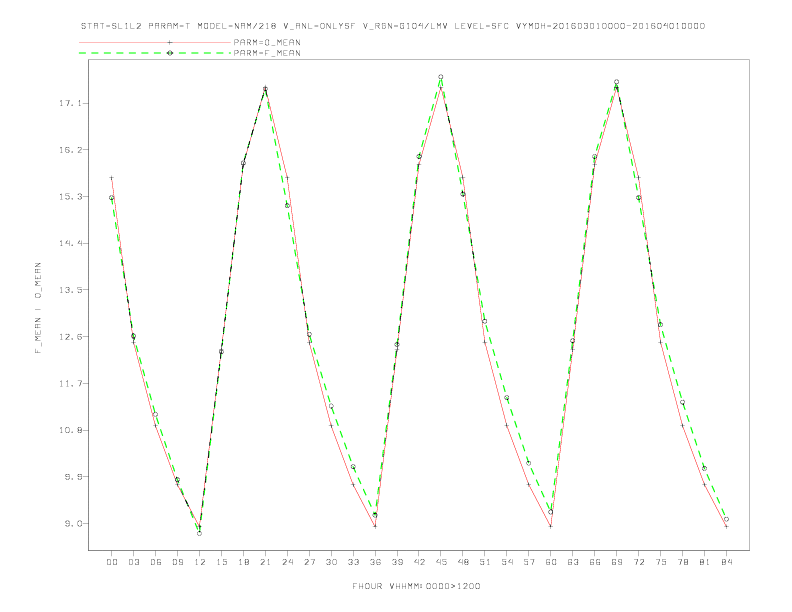Click the x-axis title FHOUR VHHMM:0000>1200
The width and height of the screenshot is (792, 612).
416,586
